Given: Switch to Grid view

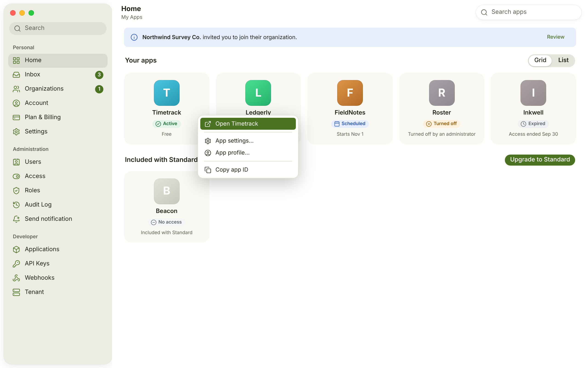Looking at the screenshot, I should coord(540,60).
